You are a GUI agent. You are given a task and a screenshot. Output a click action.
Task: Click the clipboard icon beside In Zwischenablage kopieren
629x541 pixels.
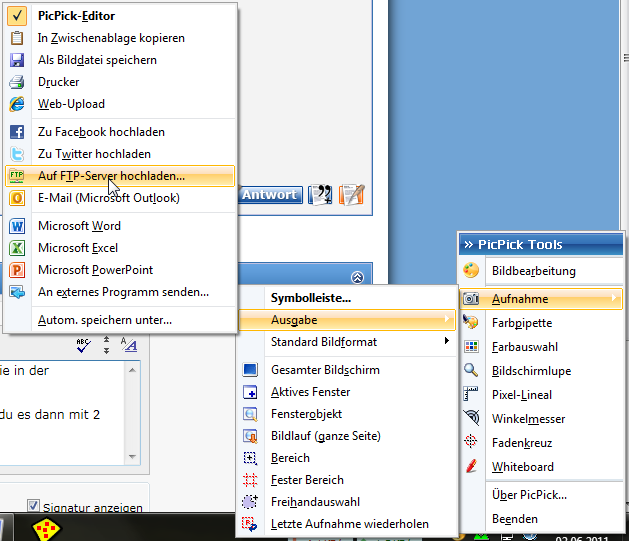(17, 38)
